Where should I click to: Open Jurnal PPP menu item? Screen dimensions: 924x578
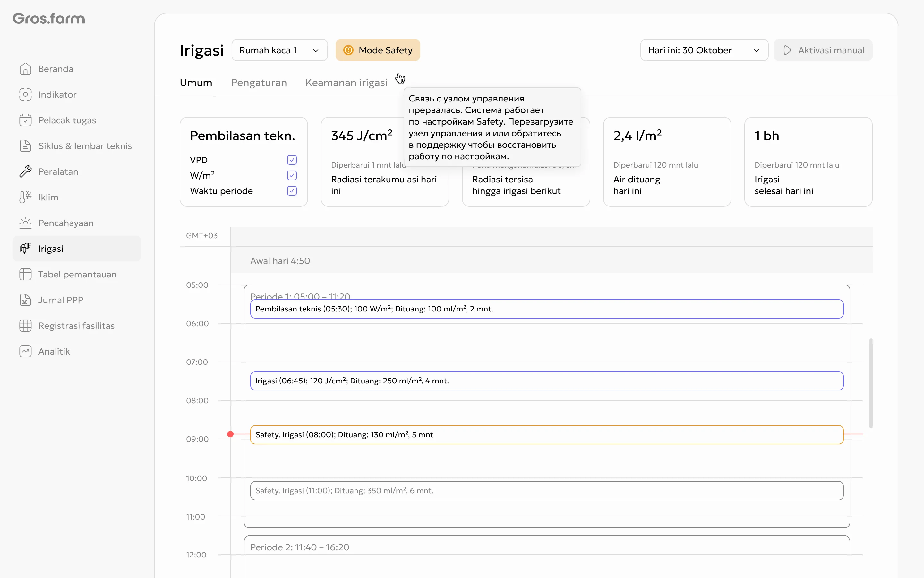tap(77, 300)
